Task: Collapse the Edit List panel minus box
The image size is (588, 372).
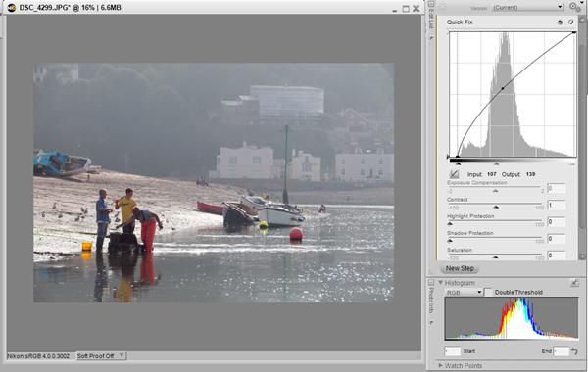Action: [x=431, y=4]
